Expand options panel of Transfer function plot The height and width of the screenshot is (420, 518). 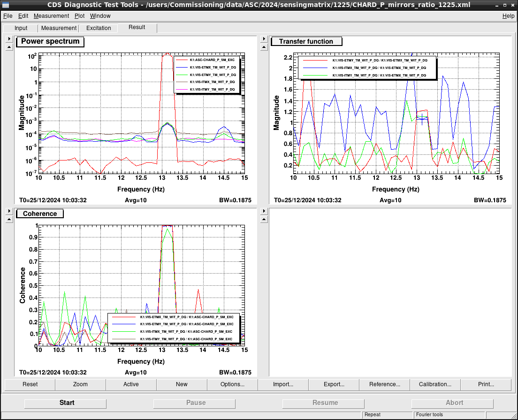click(x=264, y=39)
